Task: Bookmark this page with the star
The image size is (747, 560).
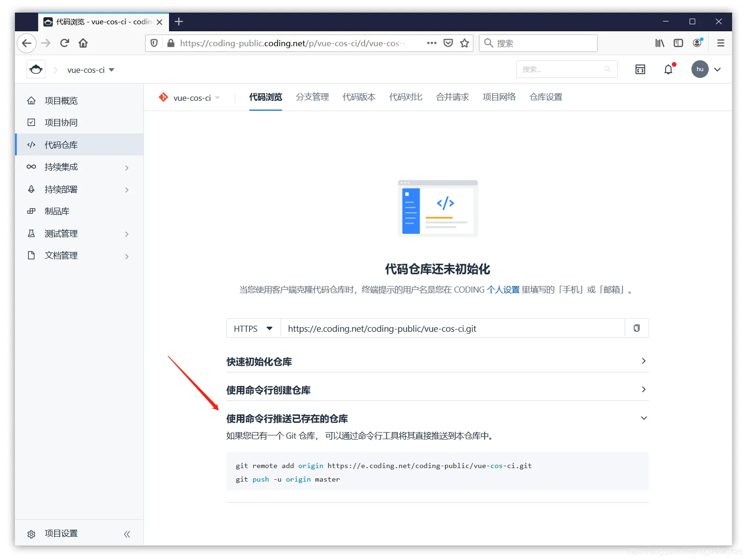Action: click(x=465, y=43)
